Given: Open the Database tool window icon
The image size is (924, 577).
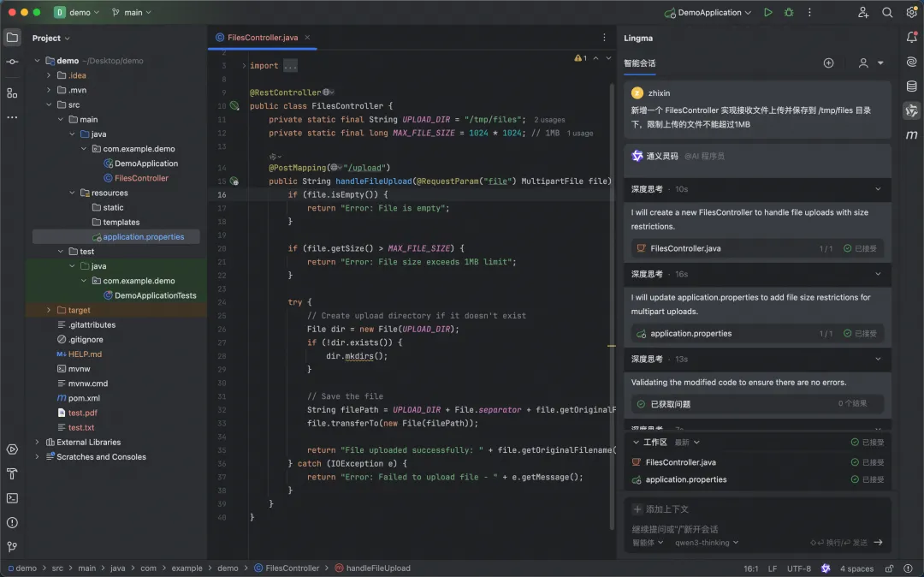Looking at the screenshot, I should pos(912,86).
